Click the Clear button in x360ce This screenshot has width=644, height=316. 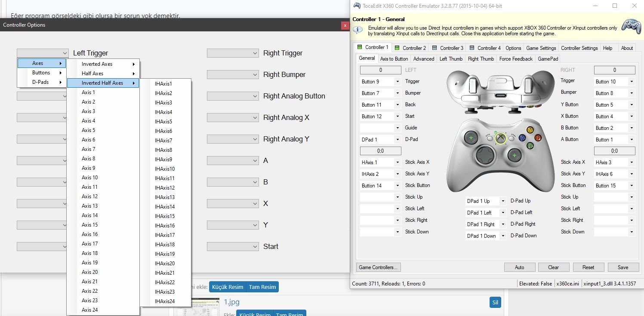click(554, 267)
